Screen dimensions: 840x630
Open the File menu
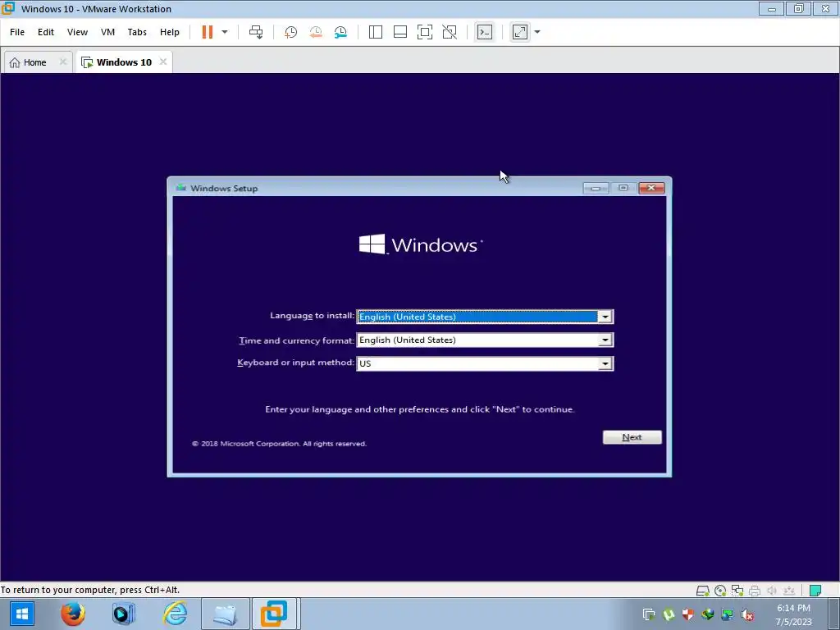(x=17, y=32)
